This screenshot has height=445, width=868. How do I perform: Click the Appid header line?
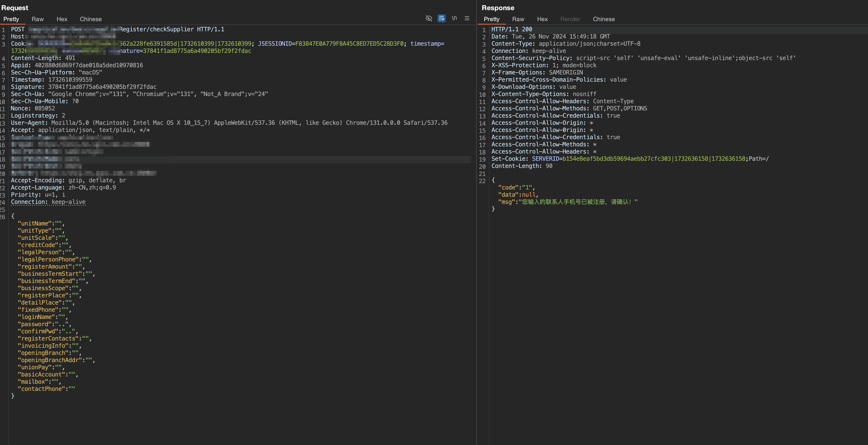[x=77, y=65]
